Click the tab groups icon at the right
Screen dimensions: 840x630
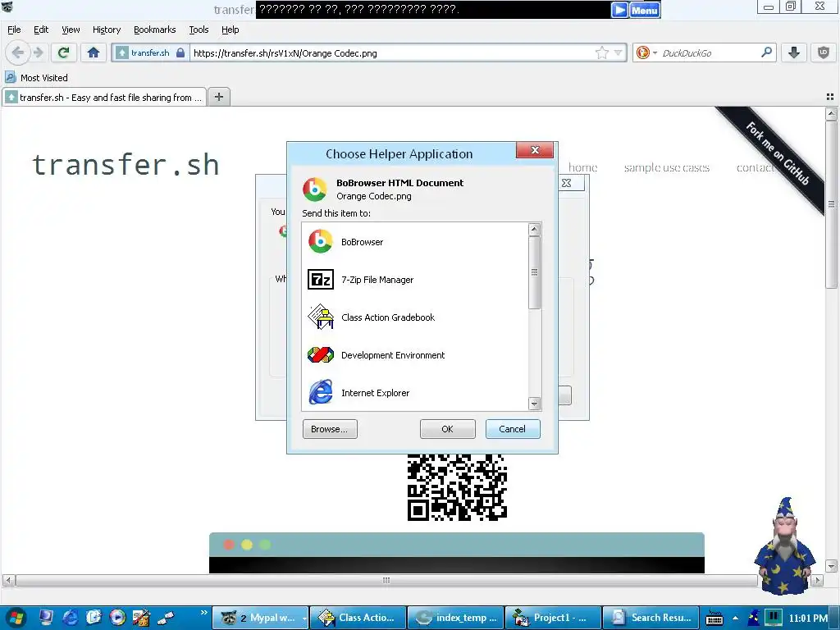click(x=830, y=97)
